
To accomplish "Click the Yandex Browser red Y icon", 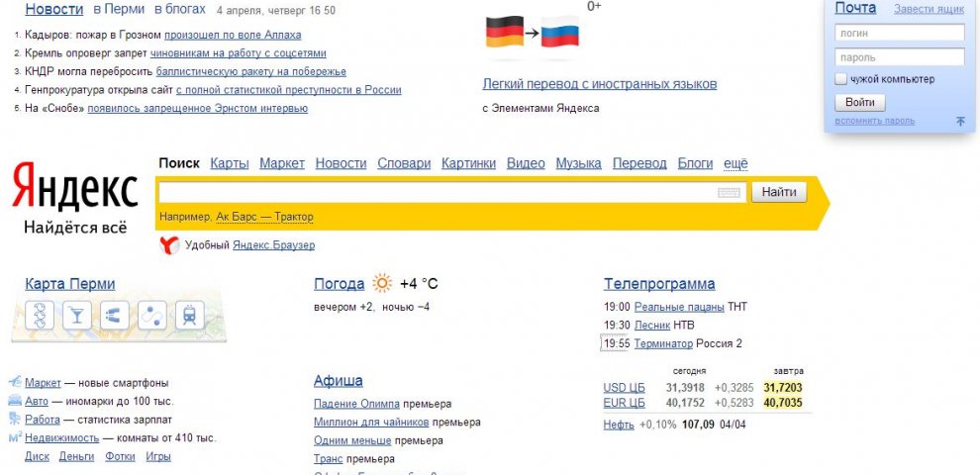I will click(x=169, y=245).
